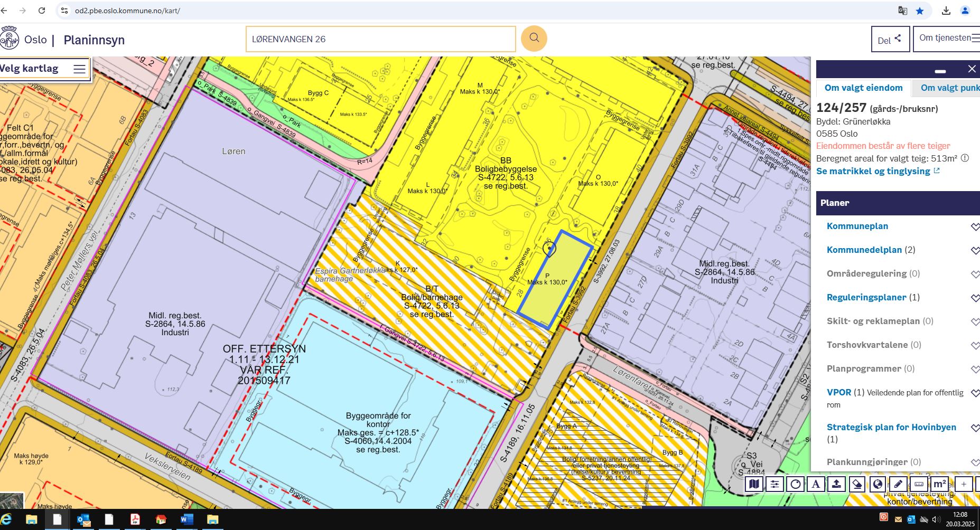This screenshot has width=980, height=530.
Task: Click the ruler distance measurement tool
Action: point(919,484)
